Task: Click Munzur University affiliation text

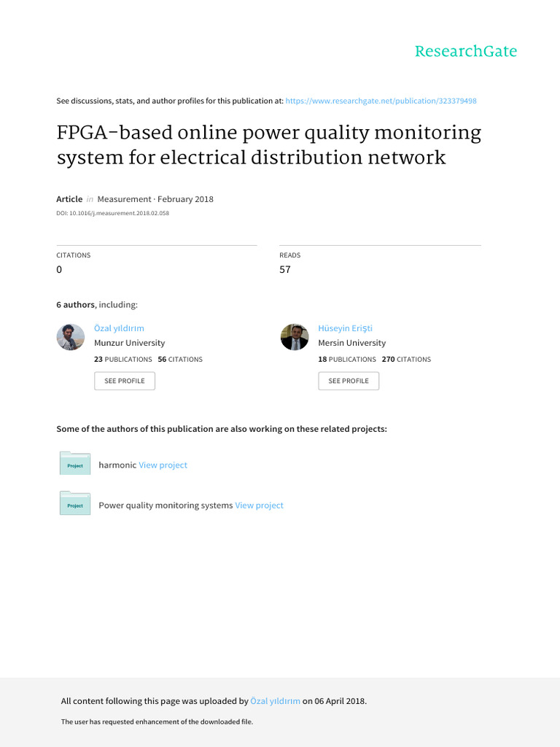Action: (129, 343)
